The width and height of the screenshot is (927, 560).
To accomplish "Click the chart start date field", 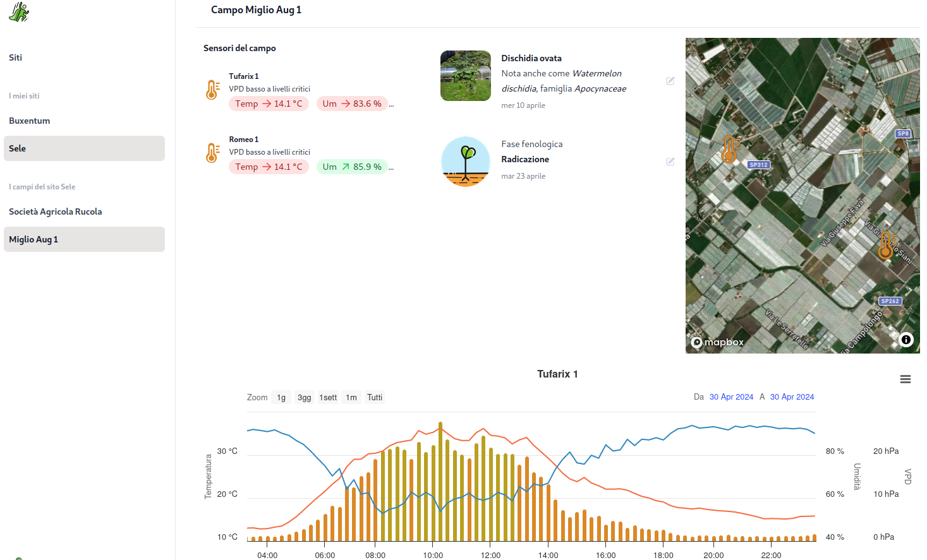I will coord(731,397).
